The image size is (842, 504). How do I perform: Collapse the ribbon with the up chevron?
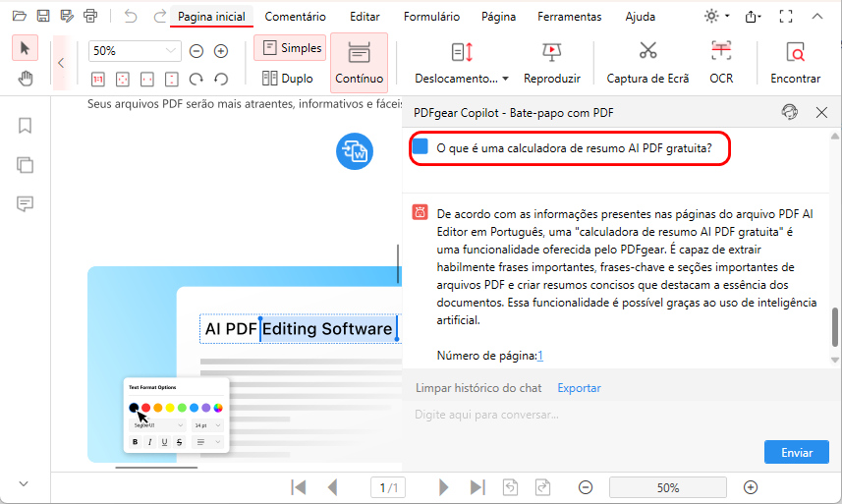tap(816, 16)
